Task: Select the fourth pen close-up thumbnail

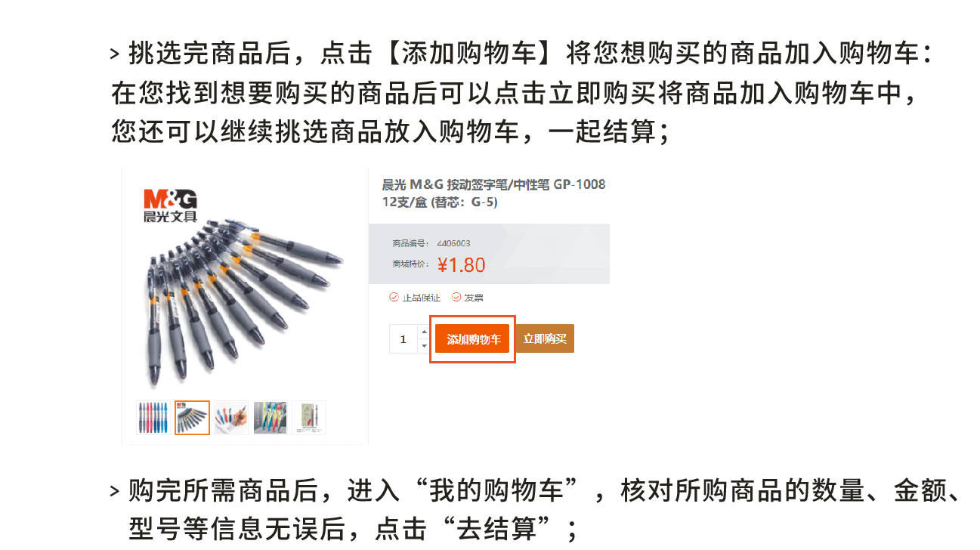Action: [270, 418]
